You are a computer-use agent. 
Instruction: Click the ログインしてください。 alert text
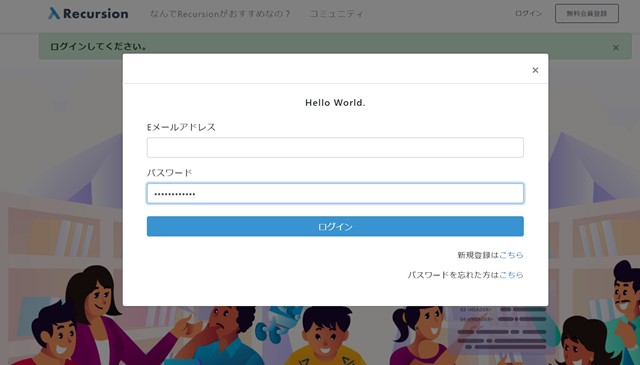click(99, 47)
